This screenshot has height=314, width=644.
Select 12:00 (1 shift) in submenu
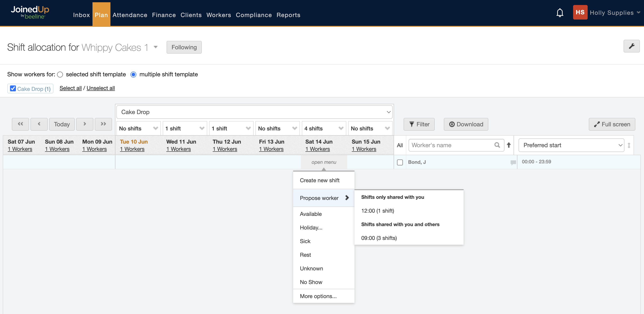click(377, 211)
